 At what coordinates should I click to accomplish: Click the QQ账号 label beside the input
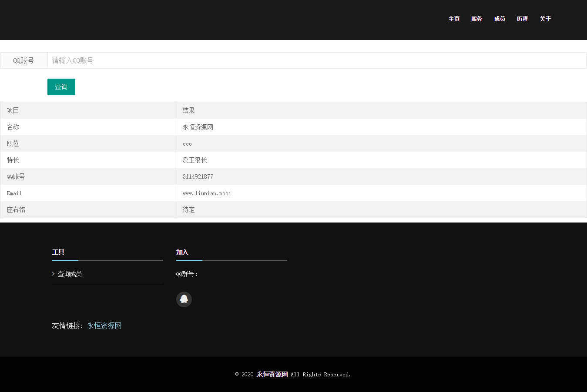coord(23,60)
